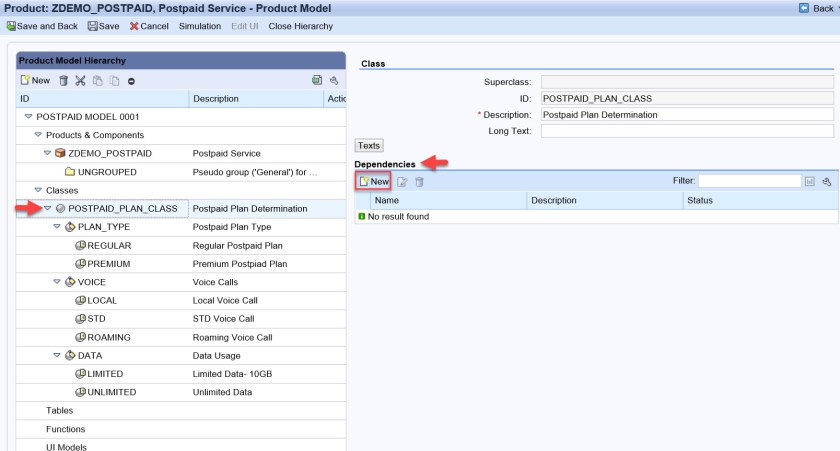Viewport: 840px width, 451px height.
Task: Create New item in Product Model Hierarchy
Action: 35,80
